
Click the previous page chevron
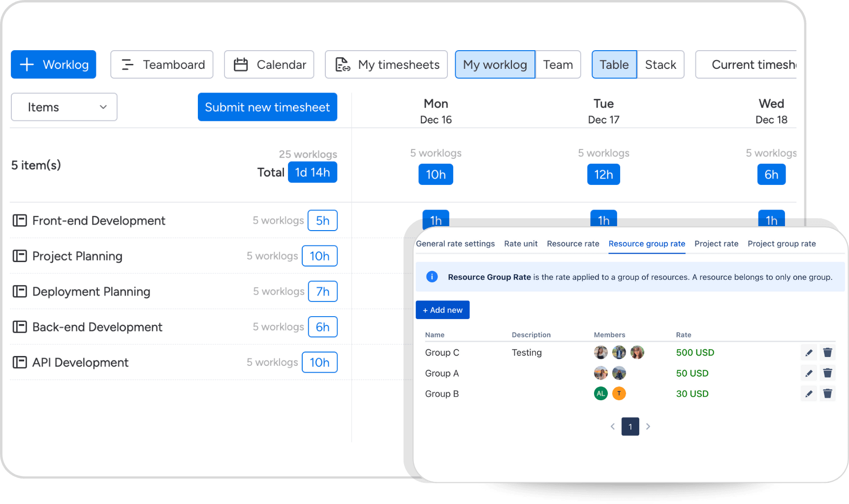(612, 426)
